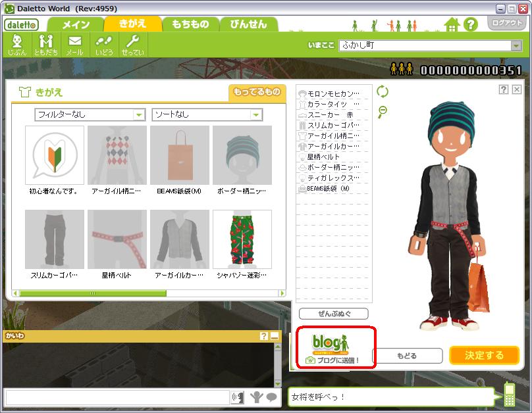Select the アーガイルカーディガン thumbnail
The height and width of the screenshot is (413, 532).
[x=180, y=239]
